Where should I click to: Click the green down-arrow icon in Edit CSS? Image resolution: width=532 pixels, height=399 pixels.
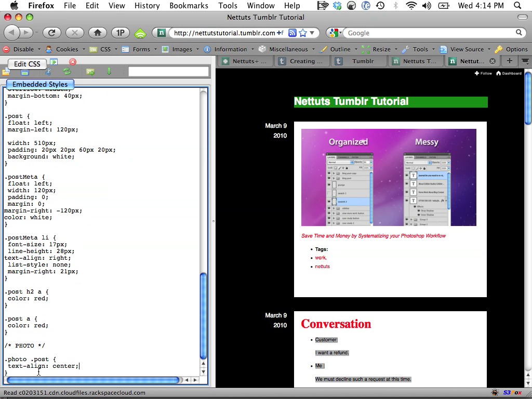[x=109, y=71]
